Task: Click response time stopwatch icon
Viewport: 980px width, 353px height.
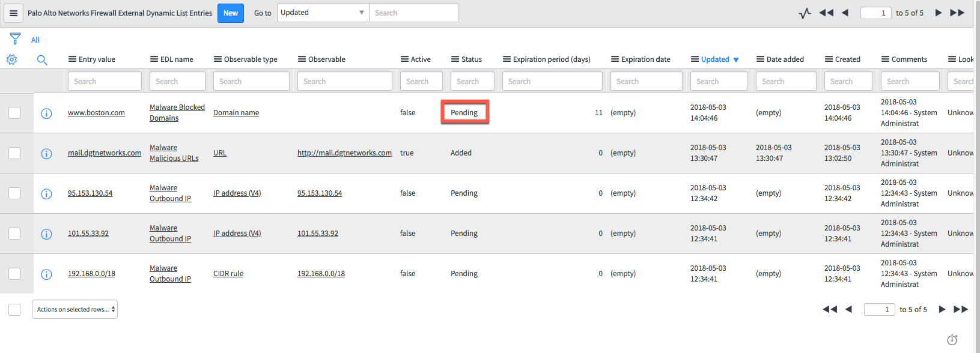Action: [952, 340]
